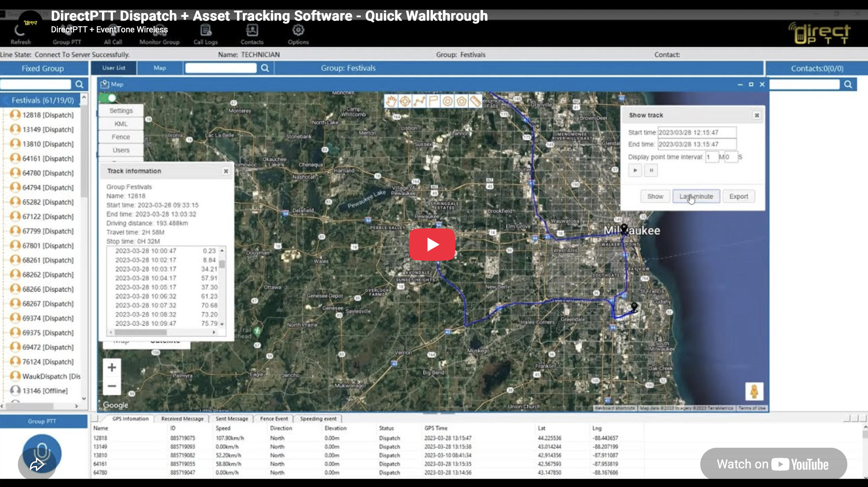
Task: Switch to the User List tab
Action: [x=114, y=68]
